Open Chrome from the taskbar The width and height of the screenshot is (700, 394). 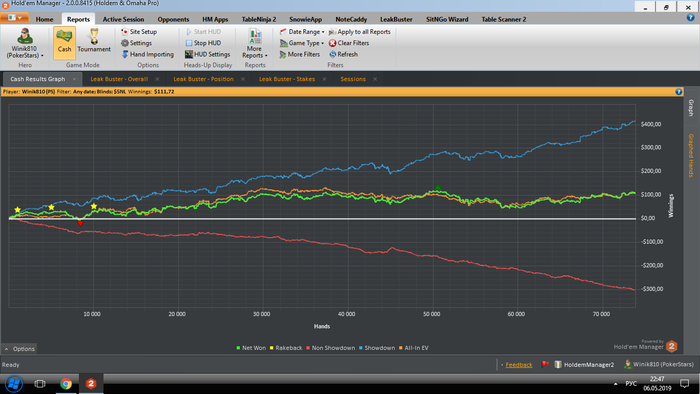click(66, 384)
